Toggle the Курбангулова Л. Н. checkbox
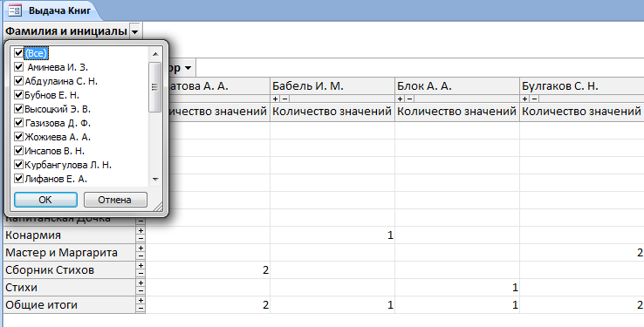 pyautogui.click(x=18, y=165)
